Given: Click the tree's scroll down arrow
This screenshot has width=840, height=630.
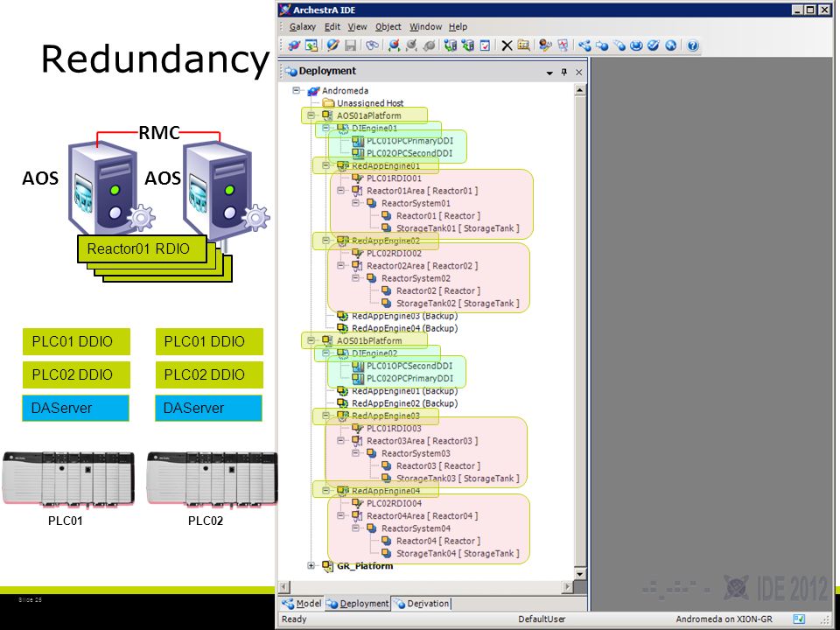Looking at the screenshot, I should (579, 574).
